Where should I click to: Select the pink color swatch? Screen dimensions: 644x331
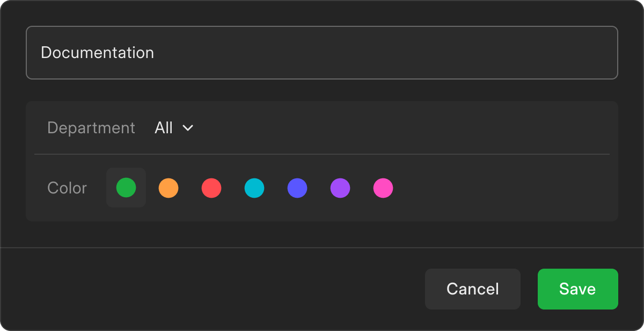point(383,188)
